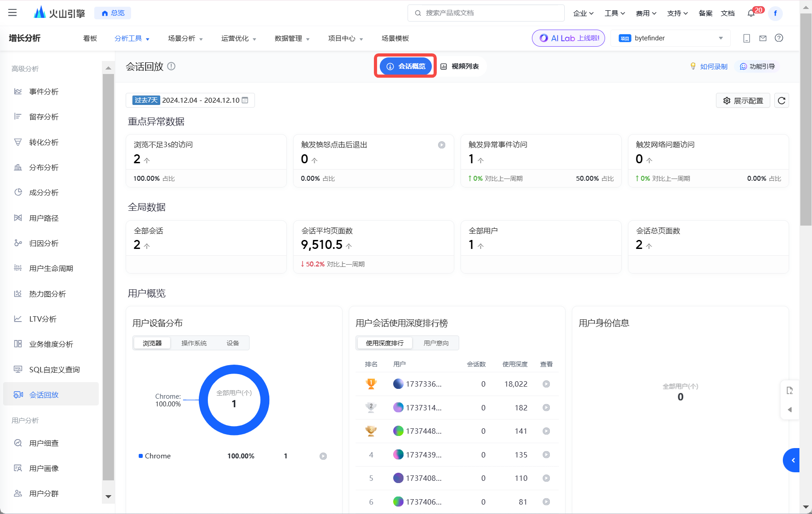Play session for user 1737314...

(546, 408)
